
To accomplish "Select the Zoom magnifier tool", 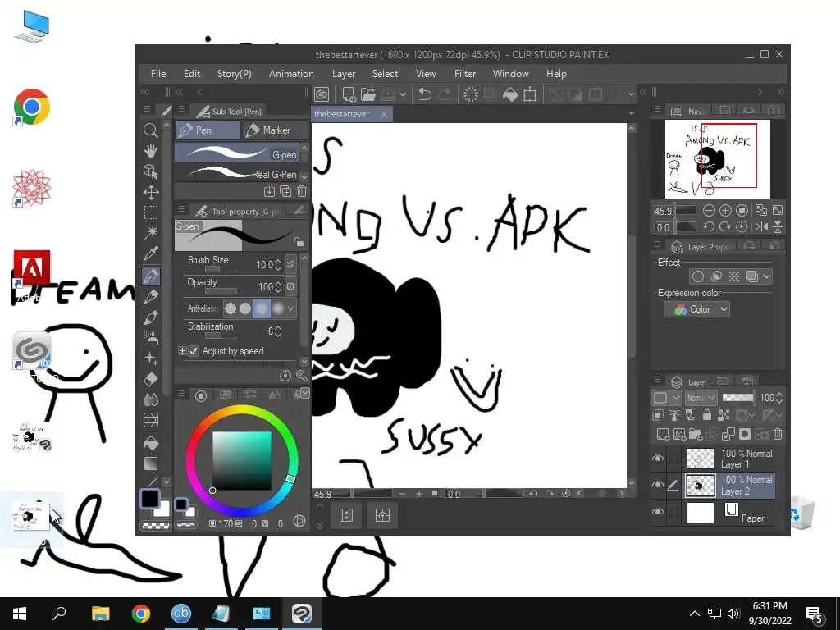I will tap(151, 130).
